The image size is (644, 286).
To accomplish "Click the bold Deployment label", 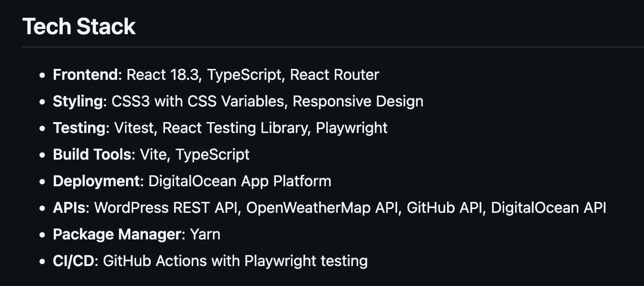I will (x=96, y=181).
